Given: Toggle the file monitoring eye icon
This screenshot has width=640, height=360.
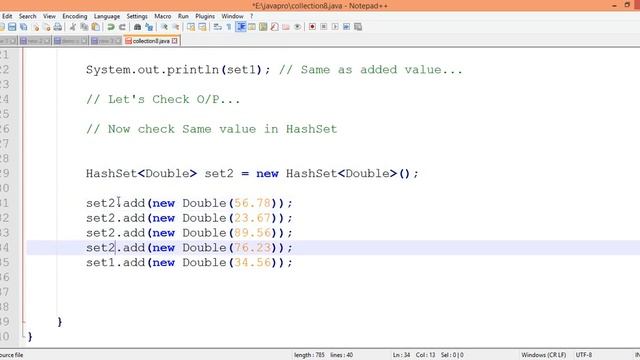Looking at the screenshot, I should pyautogui.click(x=298, y=27).
